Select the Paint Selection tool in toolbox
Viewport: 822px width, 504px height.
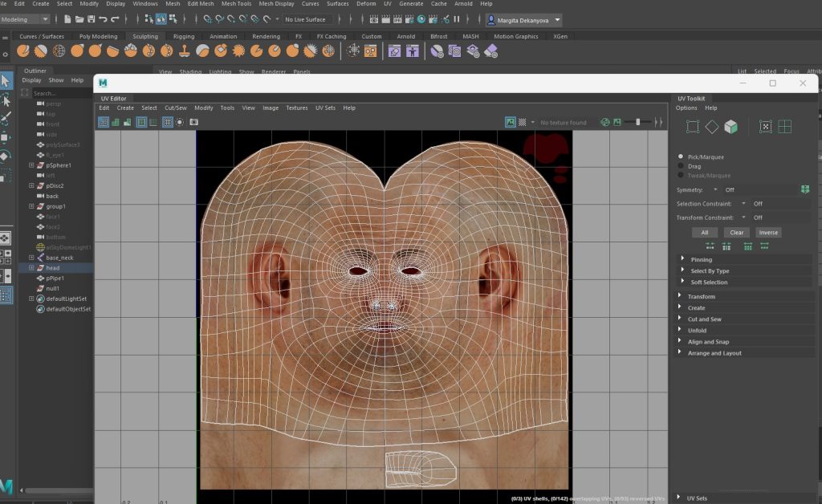(6, 118)
